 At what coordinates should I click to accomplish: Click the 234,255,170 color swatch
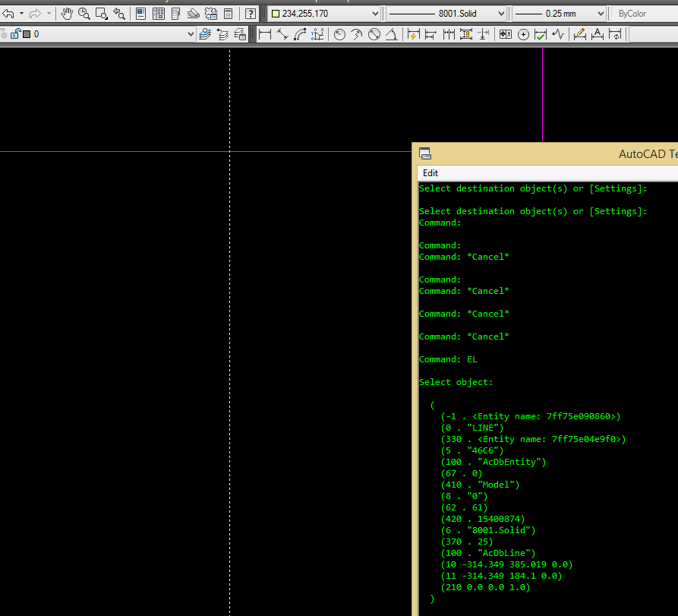click(x=276, y=14)
